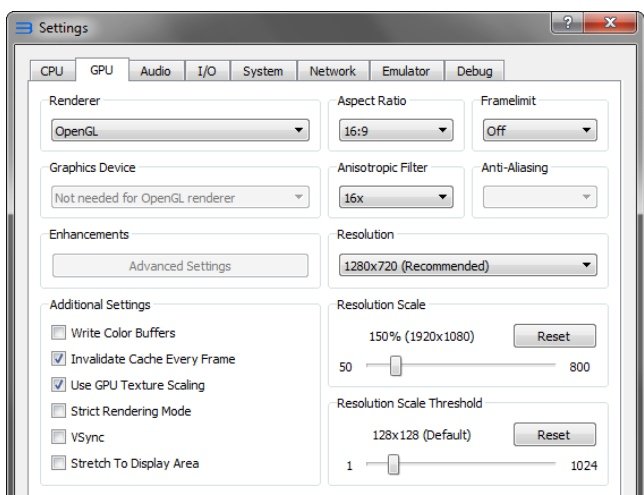Reset the Resolution Scale Threshold
Viewport: 644px width, 495px height.
click(x=554, y=435)
